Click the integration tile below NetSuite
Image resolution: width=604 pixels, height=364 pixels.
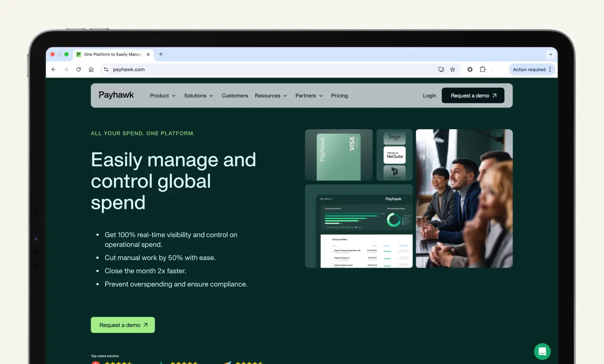[394, 173]
